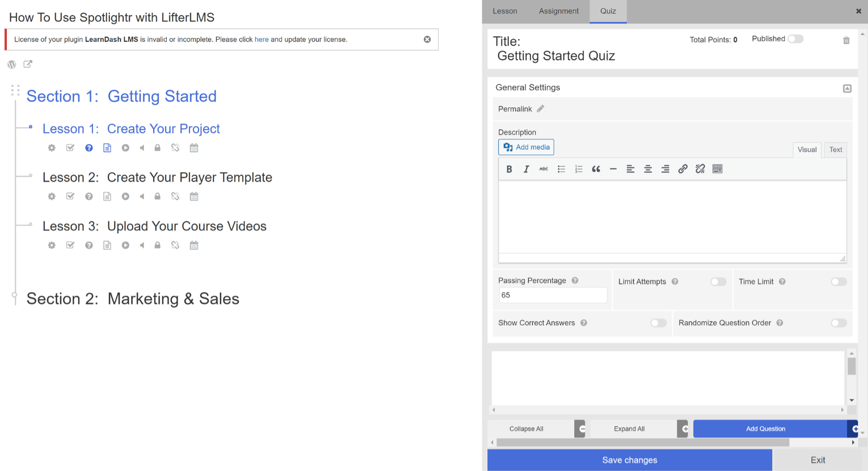The image size is (868, 471).
Task: Enable the Limit Attempts toggle
Action: [718, 281]
